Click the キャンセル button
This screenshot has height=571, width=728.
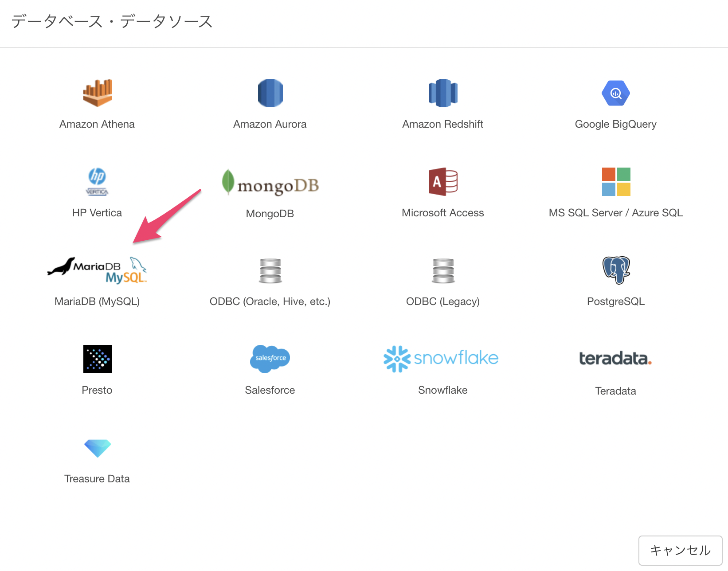tap(681, 550)
